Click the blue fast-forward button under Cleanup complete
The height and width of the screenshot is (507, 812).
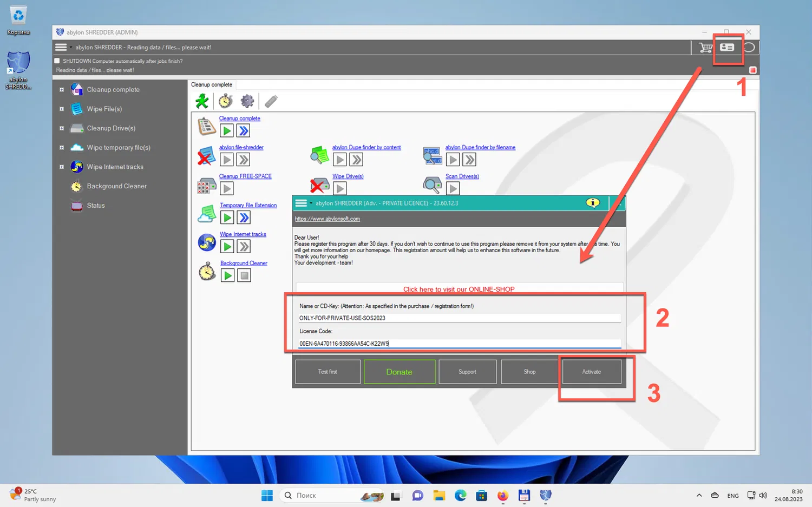click(244, 131)
